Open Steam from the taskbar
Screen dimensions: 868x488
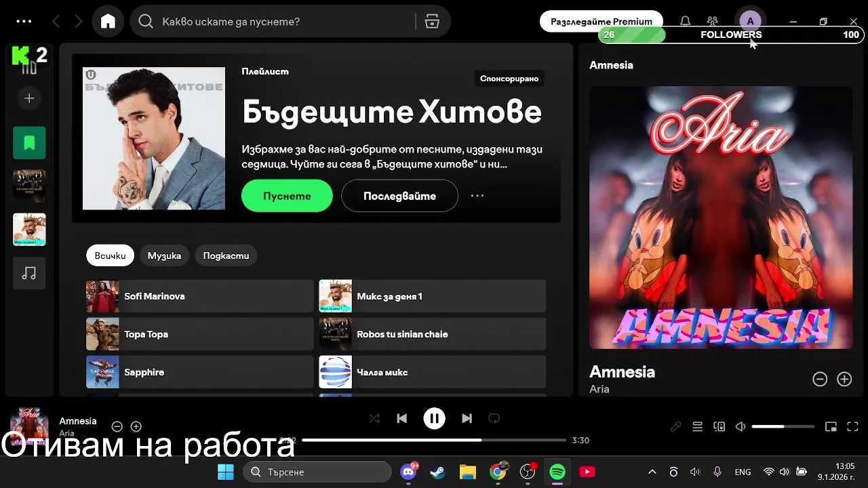click(x=438, y=472)
